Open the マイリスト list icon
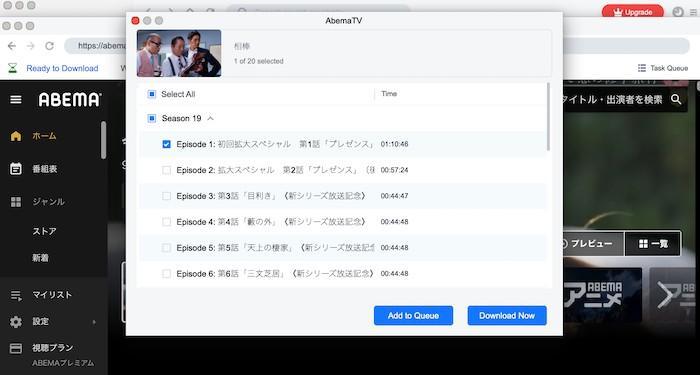700x375 pixels. tap(16, 295)
